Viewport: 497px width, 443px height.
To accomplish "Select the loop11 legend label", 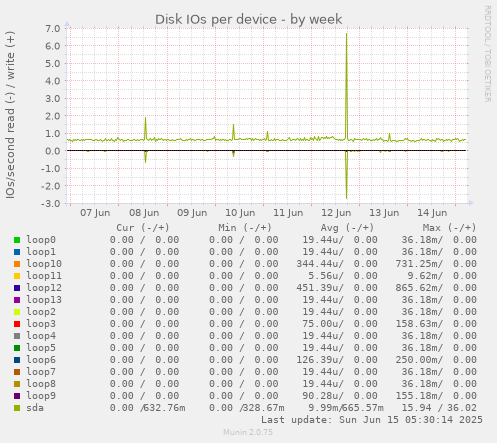I will [x=44, y=276].
